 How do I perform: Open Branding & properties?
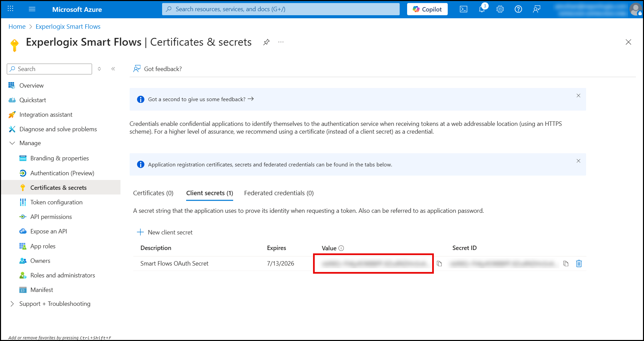60,158
